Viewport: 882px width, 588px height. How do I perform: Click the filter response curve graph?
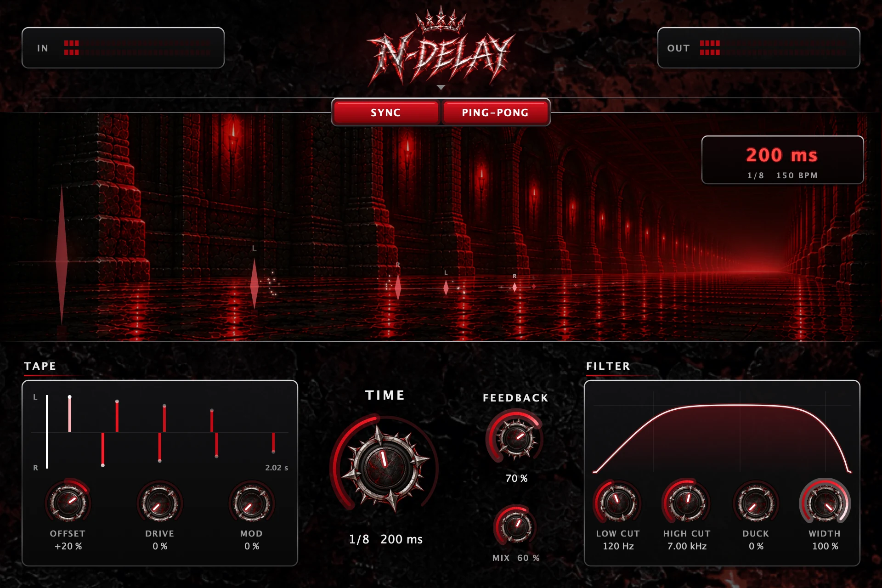pos(722,432)
